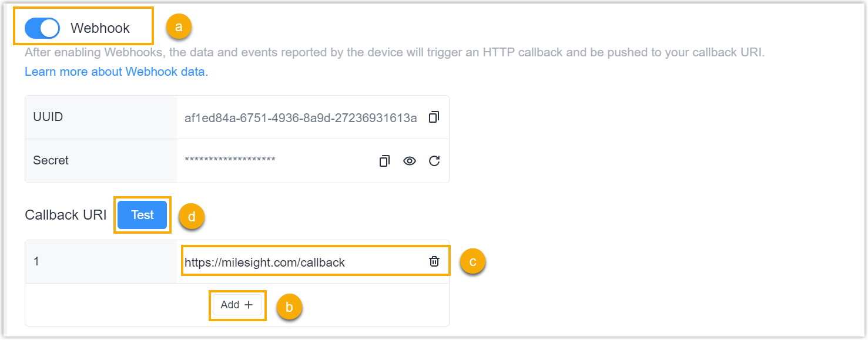This screenshot has width=868, height=340.
Task: Add a new callback URI row
Action: 237,305
